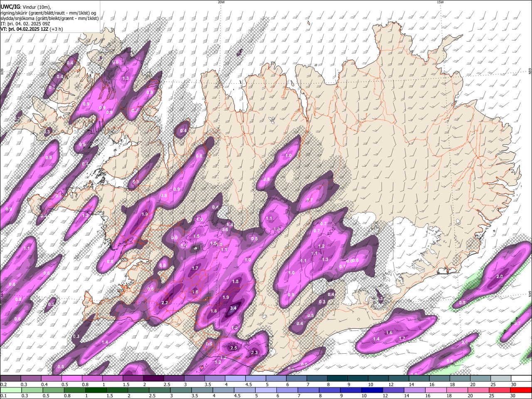Pick the upper legend swatch between 0.2 and 0.3

(10, 379)
